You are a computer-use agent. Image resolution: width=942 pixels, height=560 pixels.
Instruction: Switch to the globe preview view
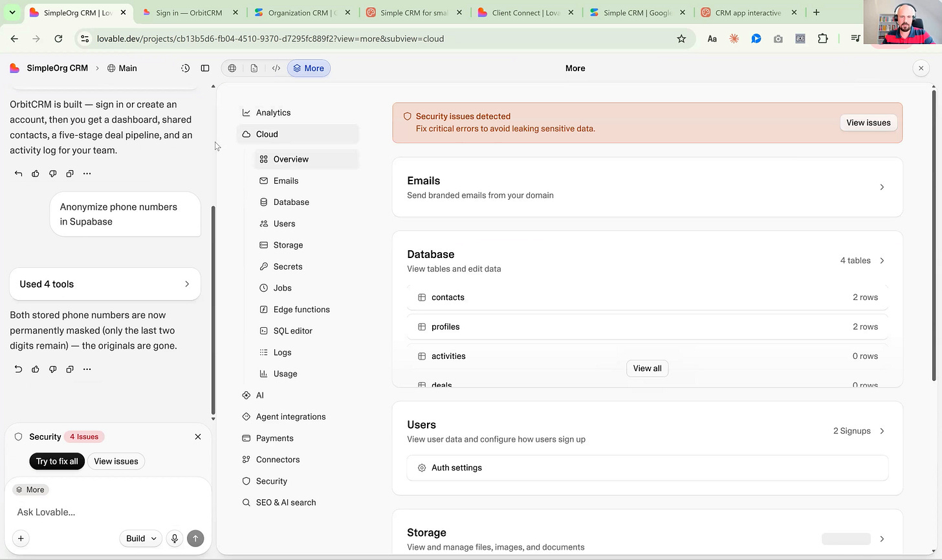point(232,68)
